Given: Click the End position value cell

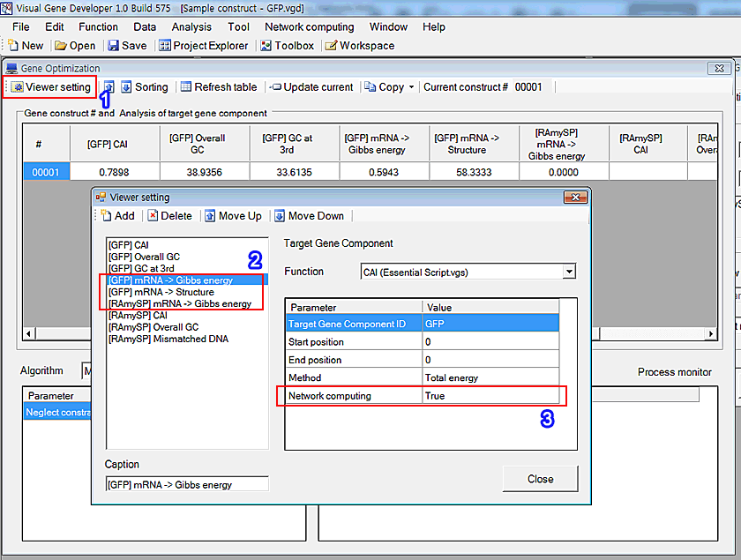Looking at the screenshot, I should 490,360.
